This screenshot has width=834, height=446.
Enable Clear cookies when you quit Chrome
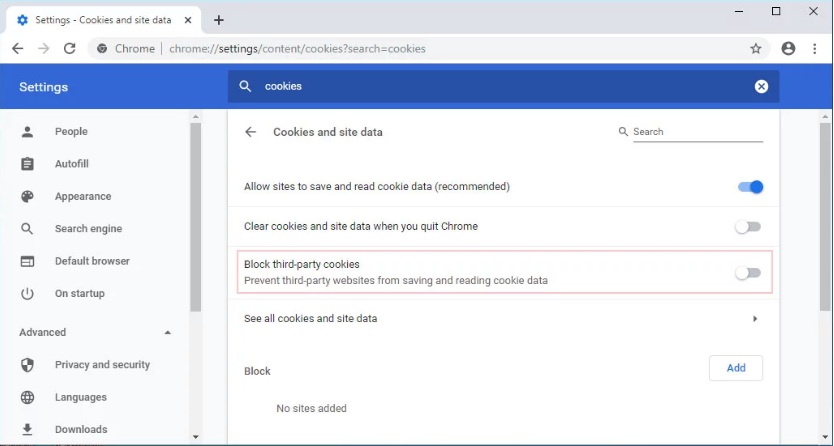[748, 227]
